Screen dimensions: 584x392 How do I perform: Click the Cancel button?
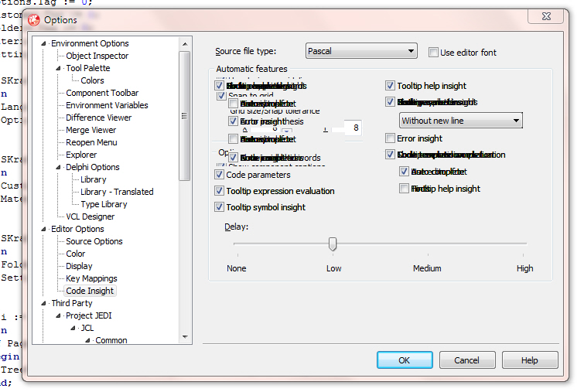click(466, 360)
